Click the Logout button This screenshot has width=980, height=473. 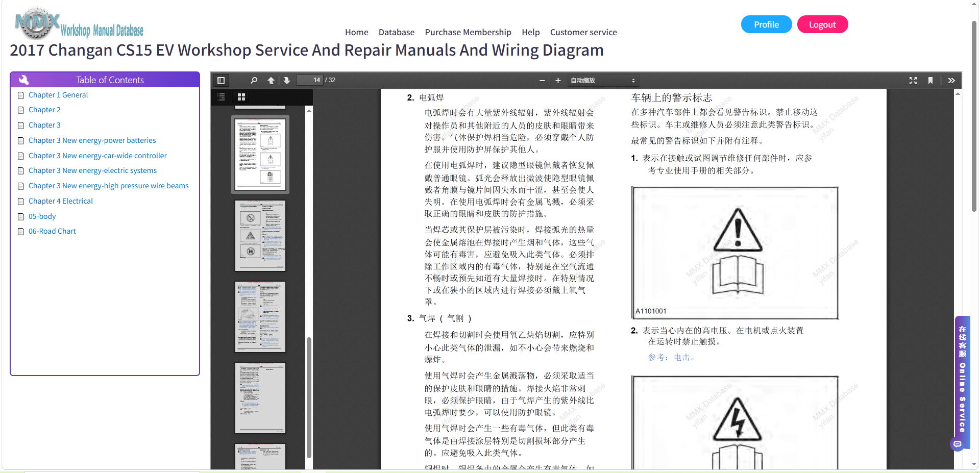(x=822, y=24)
